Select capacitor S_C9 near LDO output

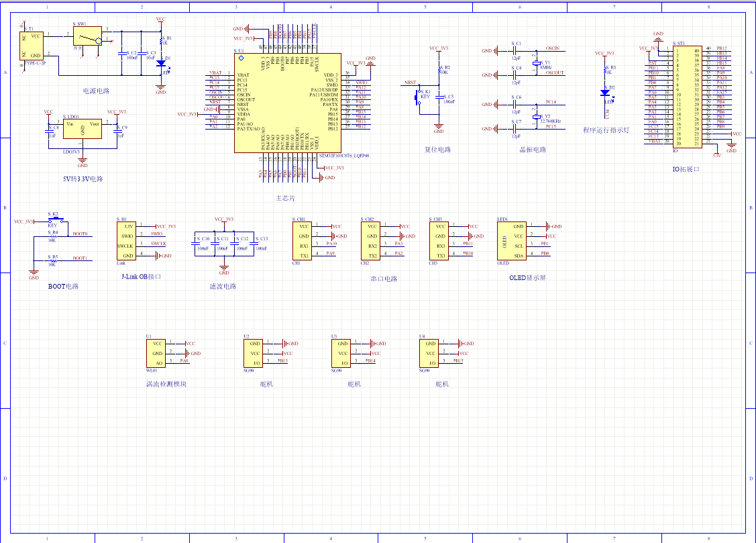117,131
